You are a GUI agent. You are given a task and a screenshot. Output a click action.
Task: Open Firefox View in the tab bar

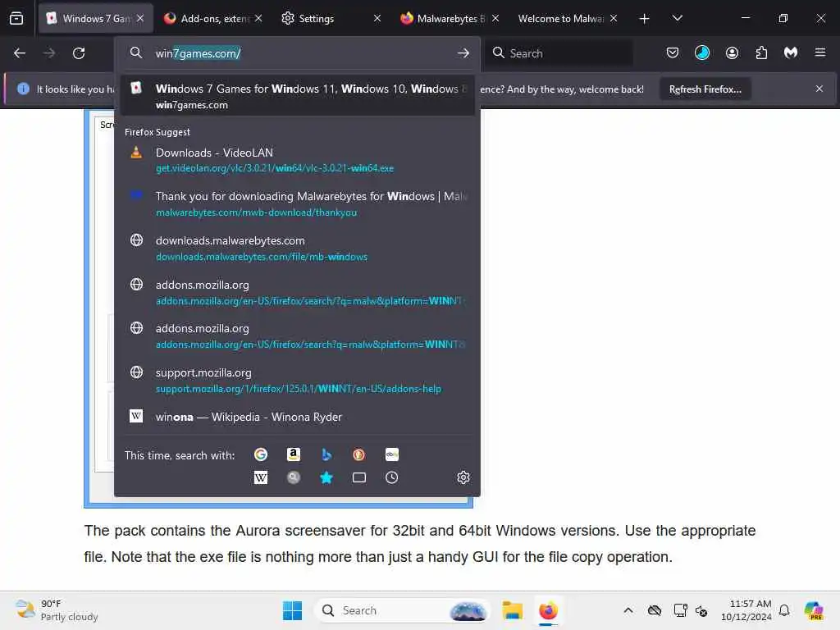(x=16, y=18)
